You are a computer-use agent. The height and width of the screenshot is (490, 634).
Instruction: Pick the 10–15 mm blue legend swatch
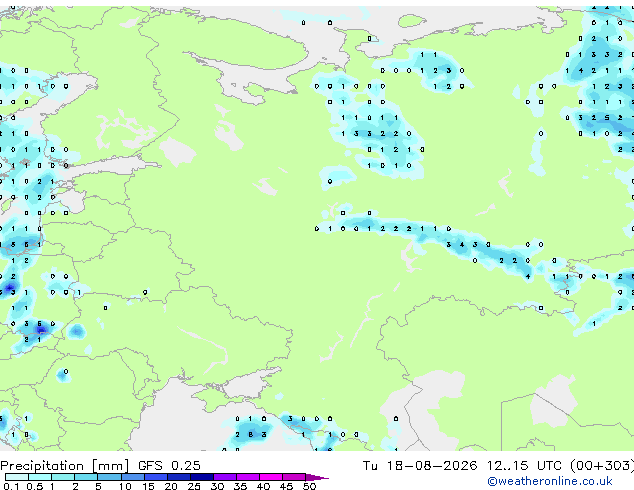point(132,477)
